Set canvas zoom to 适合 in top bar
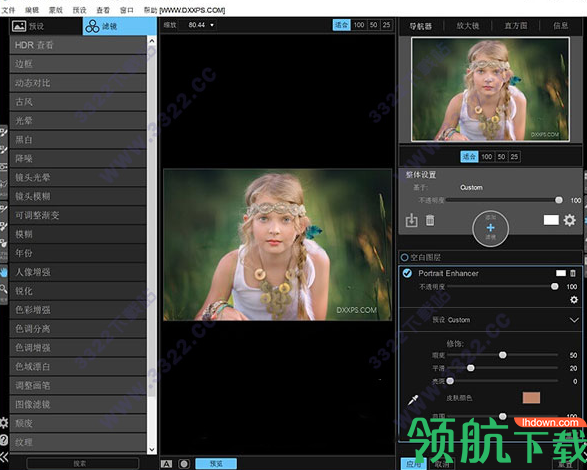 (x=341, y=25)
